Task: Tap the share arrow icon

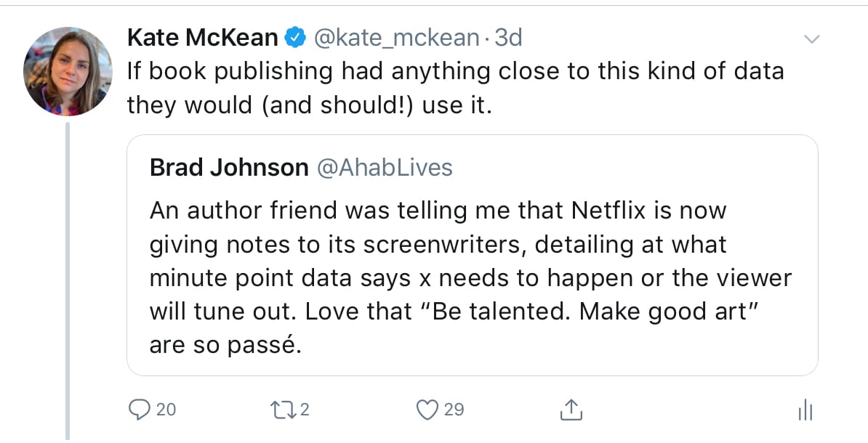Action: tap(571, 410)
